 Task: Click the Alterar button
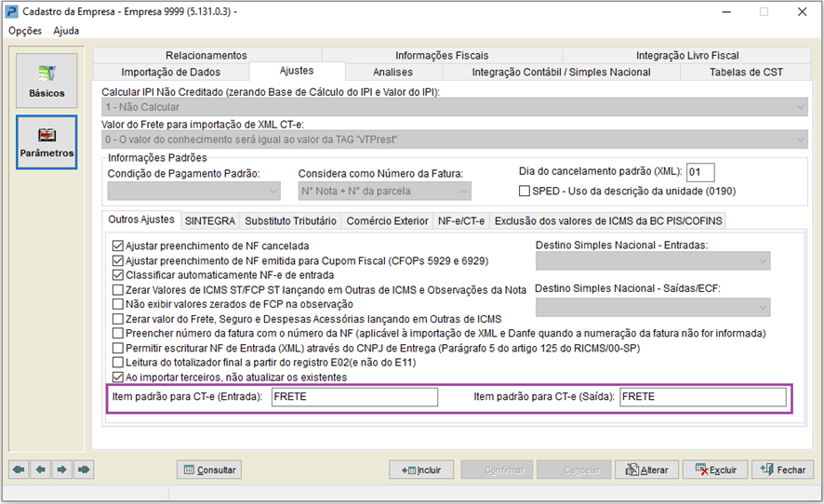pyautogui.click(x=647, y=470)
